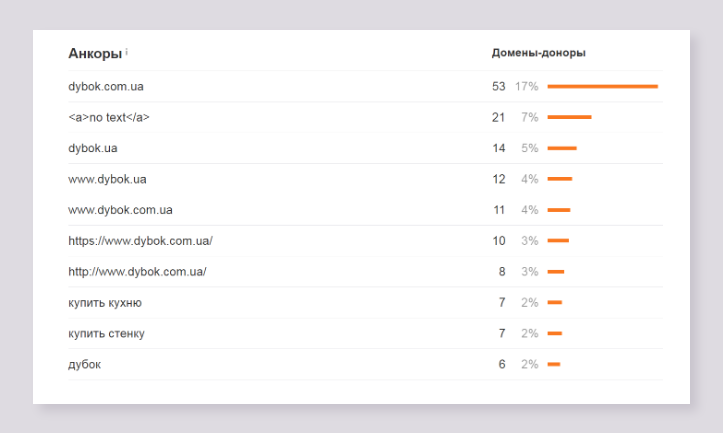The height and width of the screenshot is (433, 723).
Task: Click the купить стенку anchor
Action: point(106,333)
